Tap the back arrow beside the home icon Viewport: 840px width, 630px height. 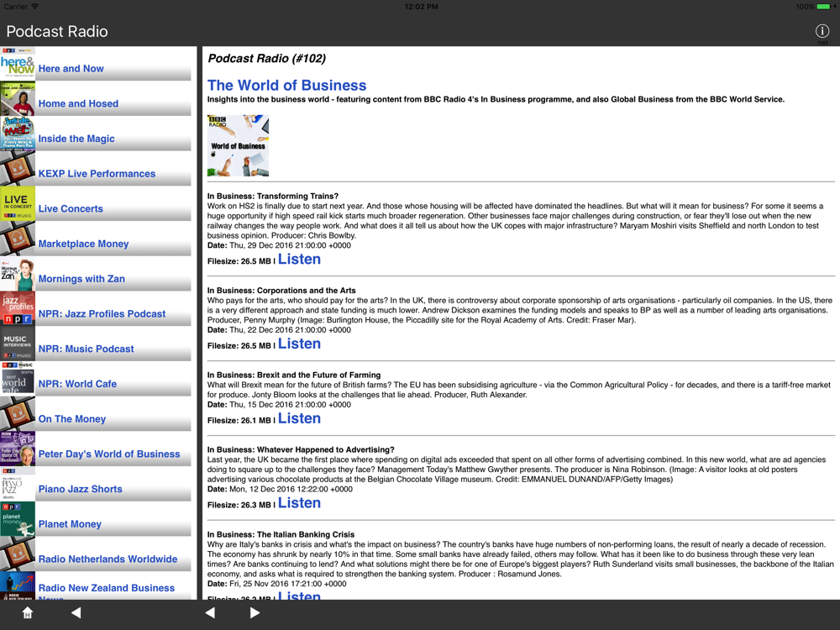(76, 613)
